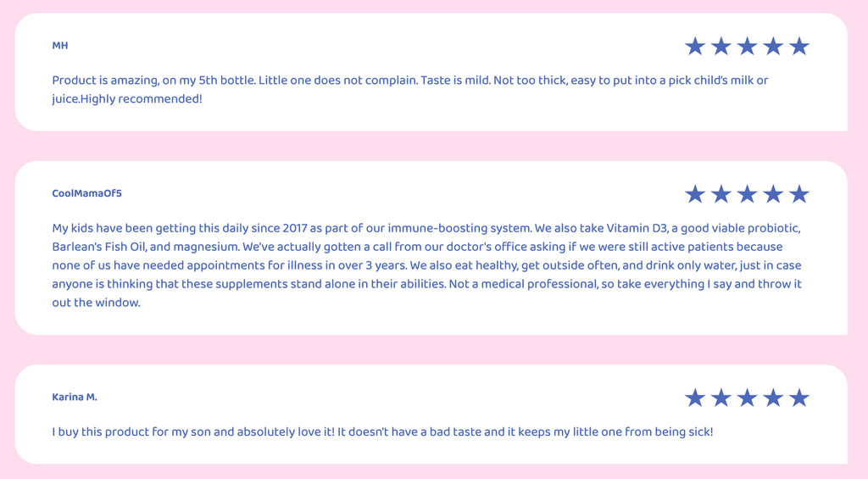Viewport: 868px width, 479px height.
Task: Click the first star of CoolMamaOf5's rating
Action: coord(695,194)
